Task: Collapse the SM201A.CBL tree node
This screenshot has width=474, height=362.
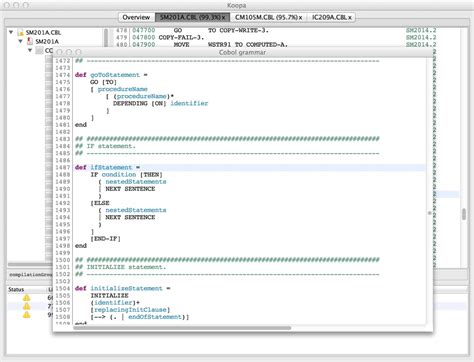Action: click(11, 32)
